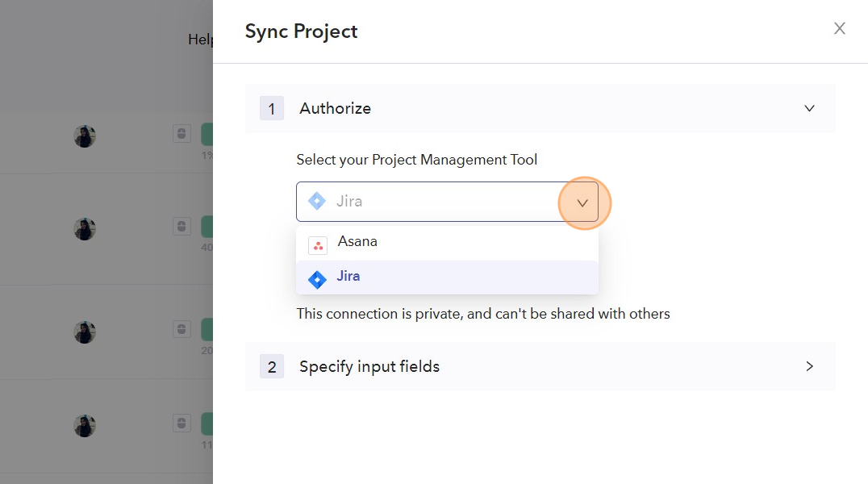This screenshot has width=868, height=484.
Task: Select the Asana option
Action: (x=357, y=241)
